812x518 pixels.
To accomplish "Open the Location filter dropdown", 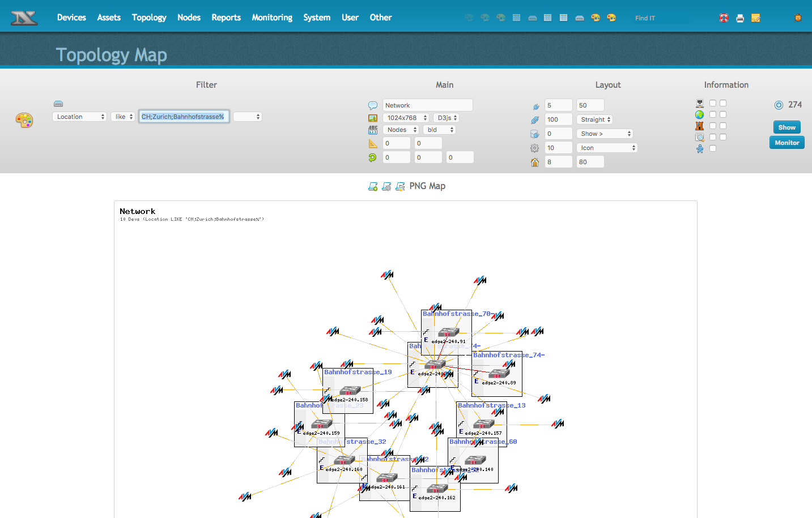I will pos(79,117).
